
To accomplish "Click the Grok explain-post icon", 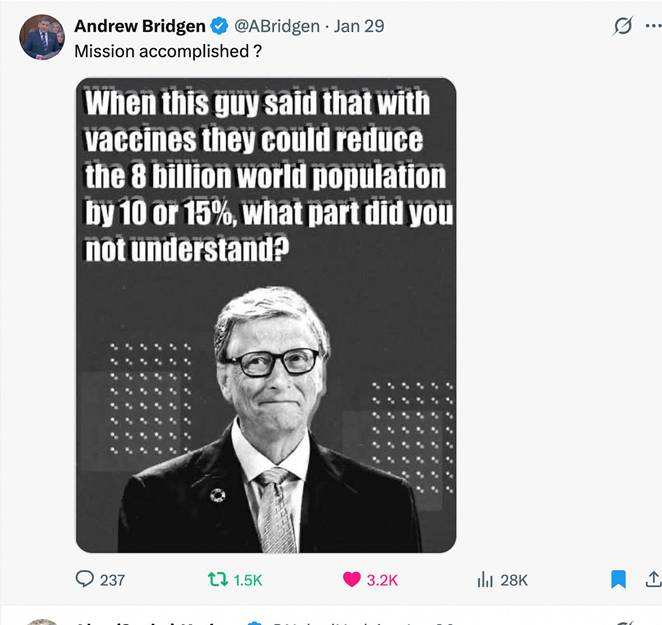I will (x=623, y=26).
